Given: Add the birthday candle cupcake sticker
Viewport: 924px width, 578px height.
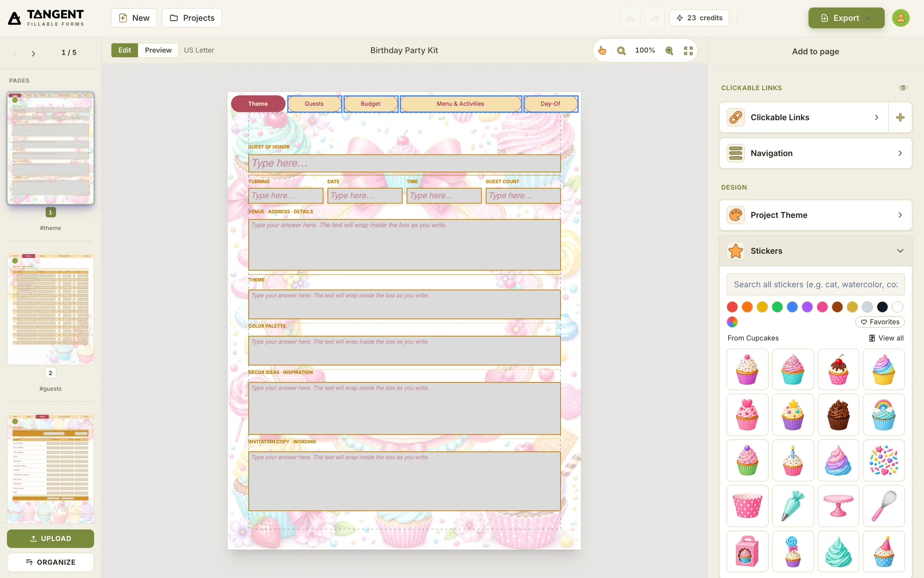Looking at the screenshot, I should (x=793, y=461).
